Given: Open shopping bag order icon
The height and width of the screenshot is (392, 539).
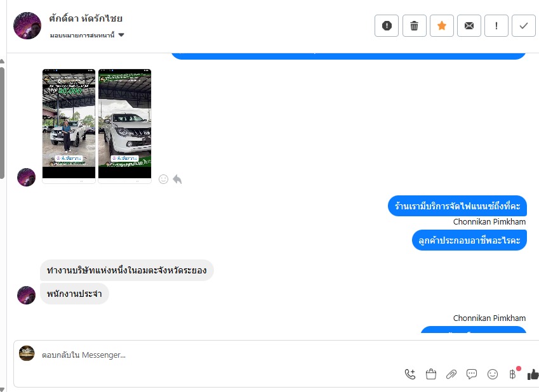Looking at the screenshot, I should pos(430,374).
